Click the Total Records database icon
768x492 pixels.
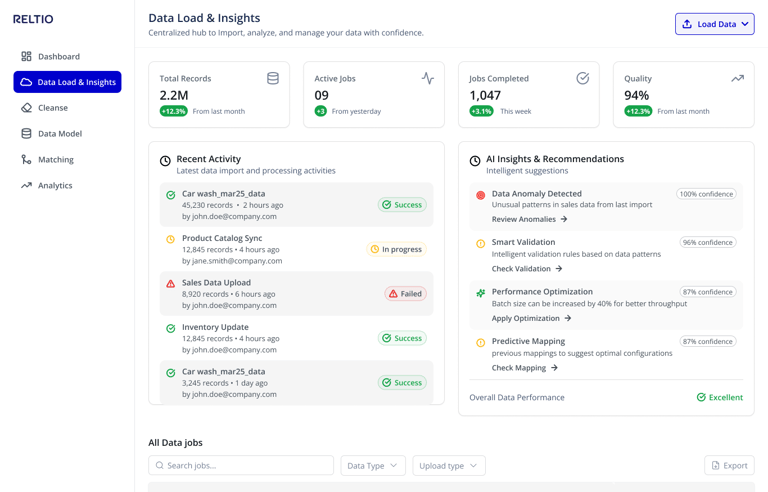[273, 78]
